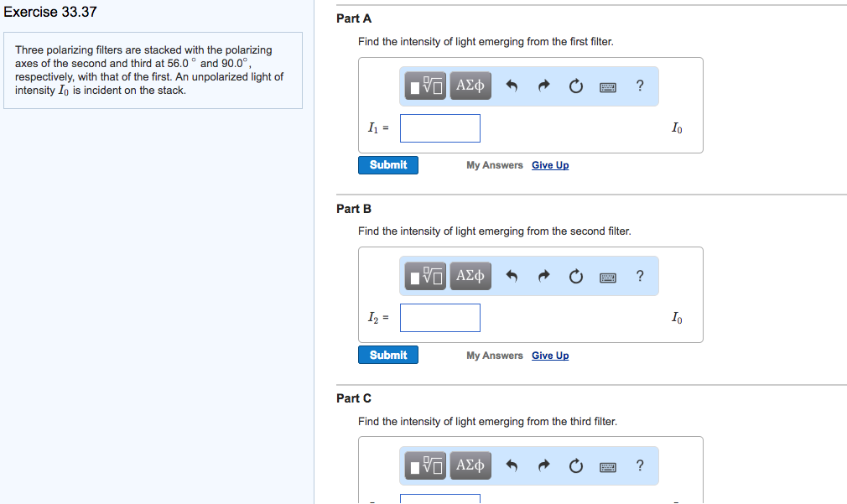Screen dimensions: 847x504
Task: Click undo arrow in Part B toolbar
Action: coord(513,276)
